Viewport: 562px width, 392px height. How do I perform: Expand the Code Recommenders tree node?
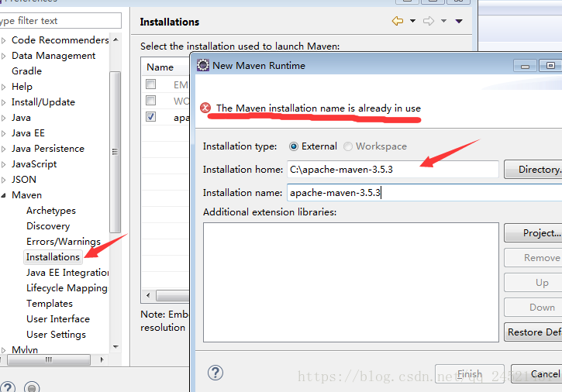(x=4, y=40)
